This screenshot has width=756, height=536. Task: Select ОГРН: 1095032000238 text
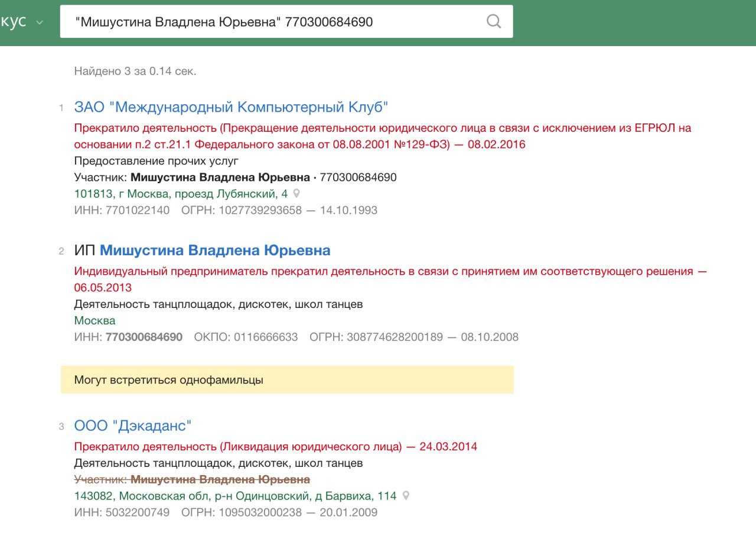click(241, 512)
